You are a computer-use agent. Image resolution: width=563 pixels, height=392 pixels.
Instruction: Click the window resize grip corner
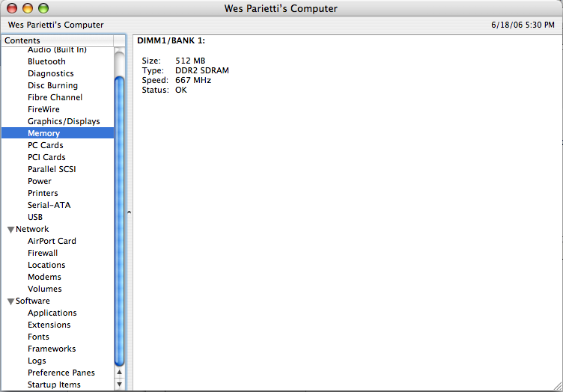tap(558, 386)
